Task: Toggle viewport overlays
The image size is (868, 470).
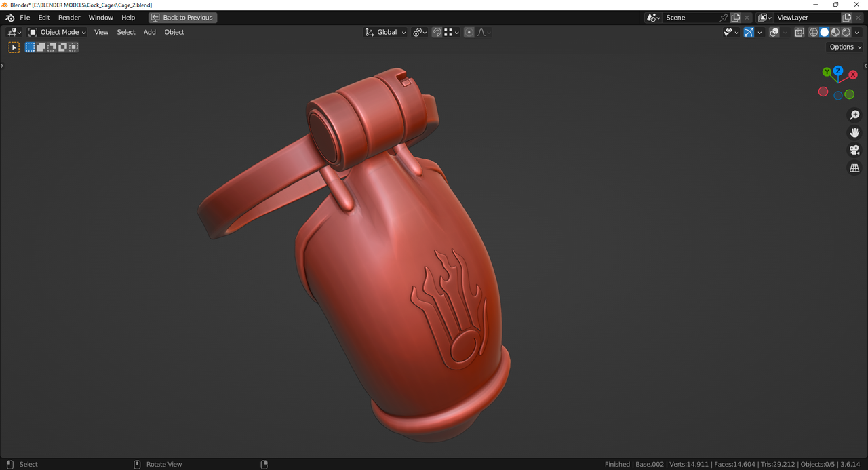Action: coord(774,32)
